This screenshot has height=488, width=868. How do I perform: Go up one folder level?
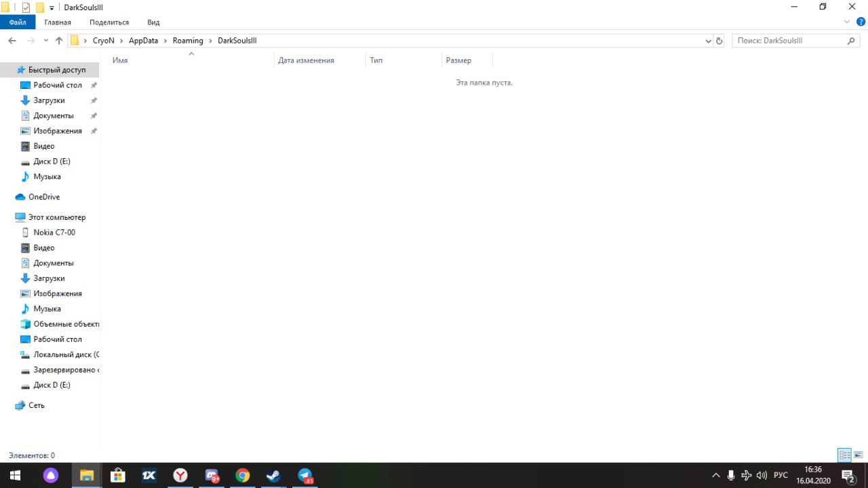point(59,41)
